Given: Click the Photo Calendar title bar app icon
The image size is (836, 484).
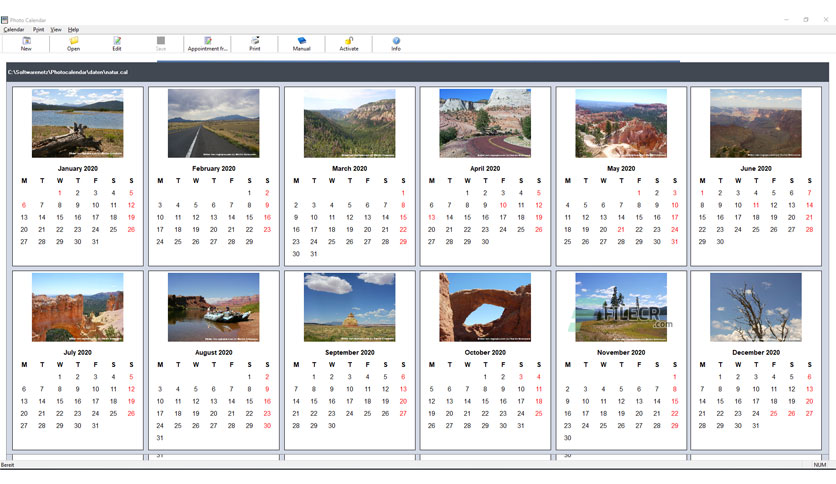Looking at the screenshot, I should [x=4, y=20].
